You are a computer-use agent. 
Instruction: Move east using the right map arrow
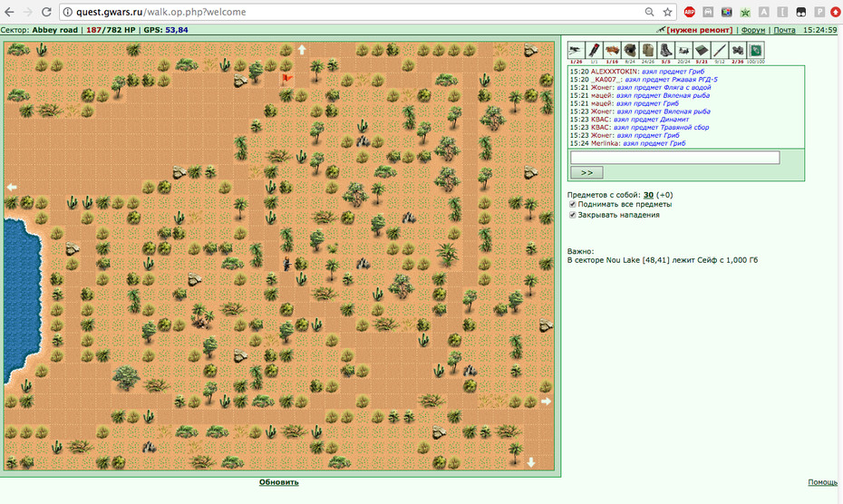click(546, 402)
